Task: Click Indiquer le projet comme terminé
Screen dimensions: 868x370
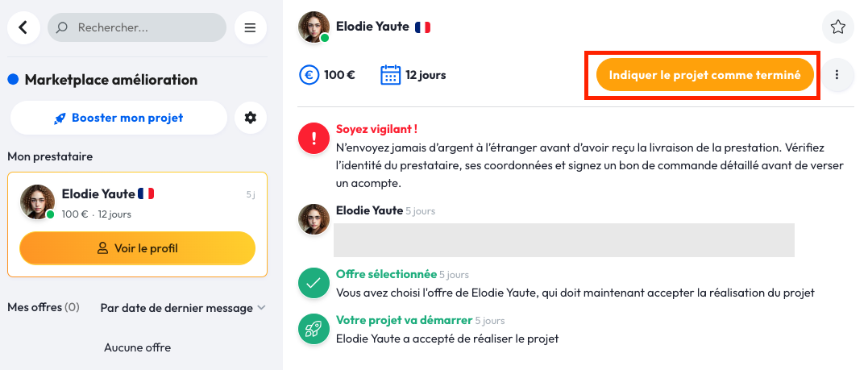Action: 704,75
